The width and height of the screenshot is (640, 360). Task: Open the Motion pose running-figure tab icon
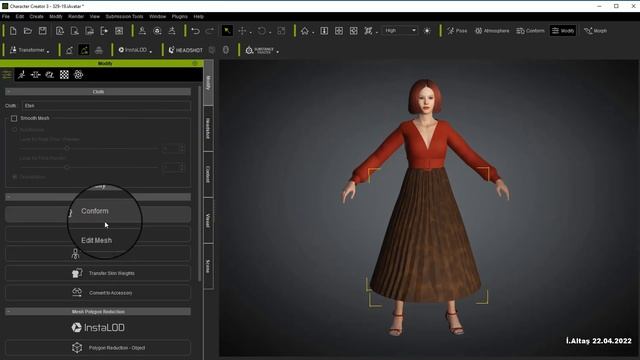pyautogui.click(x=21, y=74)
